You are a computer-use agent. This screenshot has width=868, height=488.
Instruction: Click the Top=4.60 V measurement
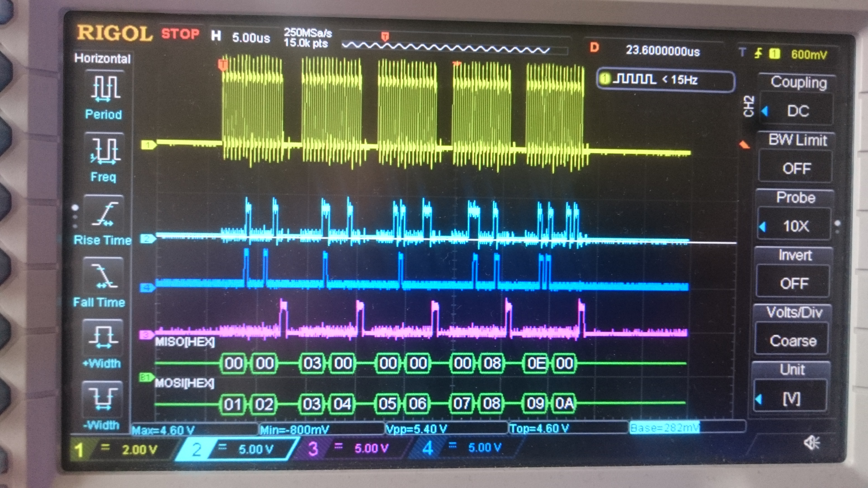pyautogui.click(x=539, y=428)
